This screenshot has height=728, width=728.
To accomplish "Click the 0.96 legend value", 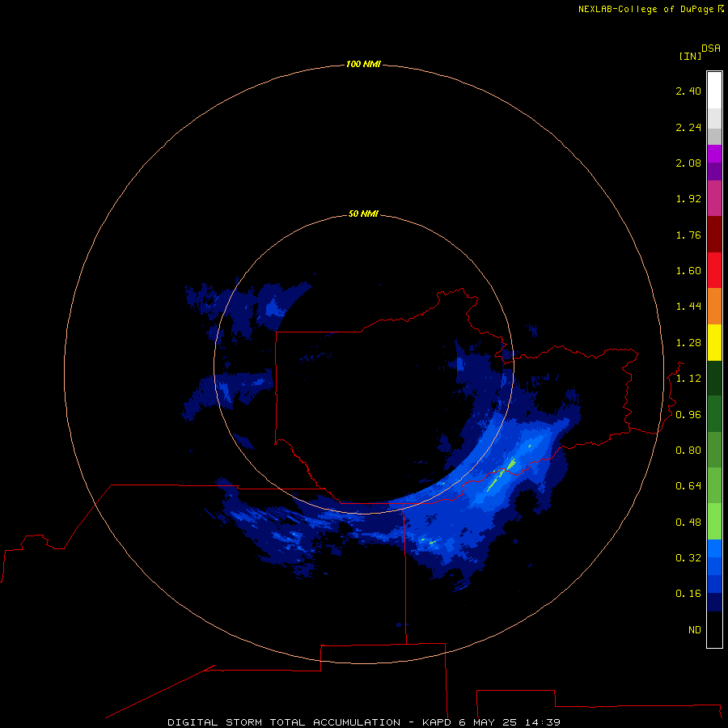I will [x=688, y=415].
